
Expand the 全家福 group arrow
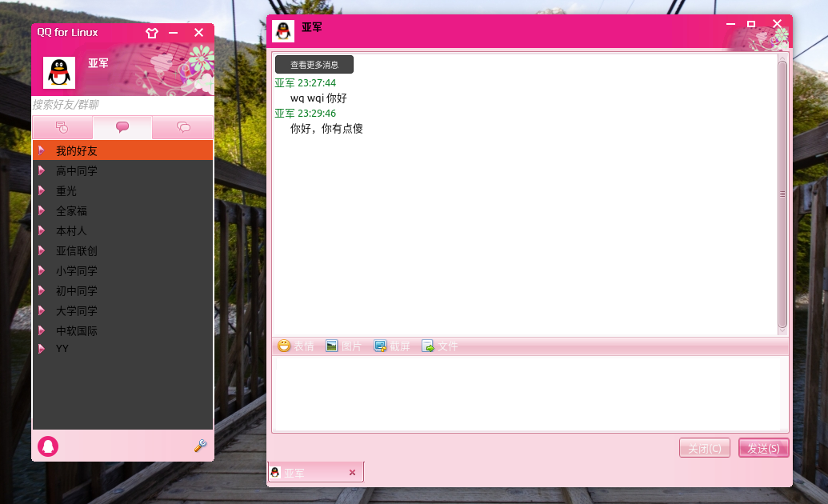42,210
